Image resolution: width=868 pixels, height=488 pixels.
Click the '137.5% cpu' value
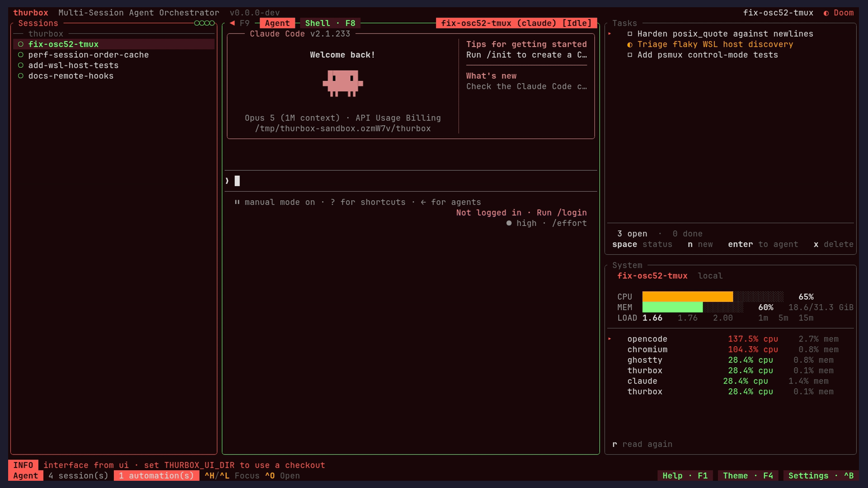point(753,339)
